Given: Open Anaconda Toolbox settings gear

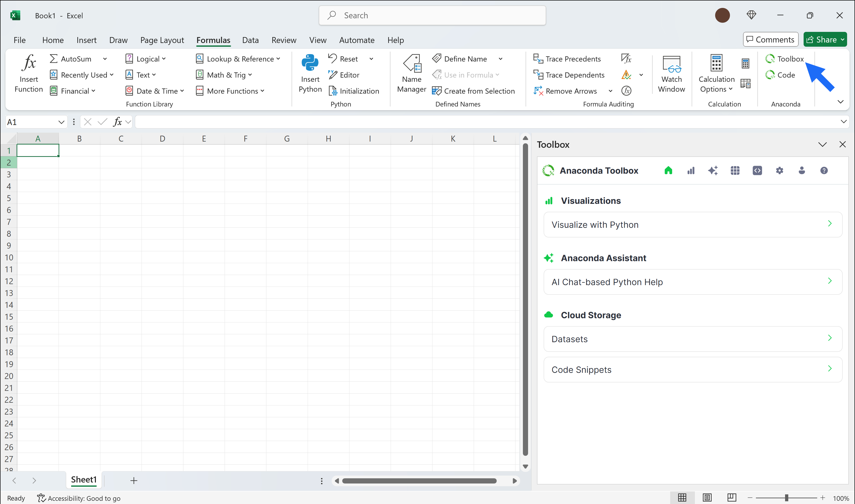Looking at the screenshot, I should tap(780, 170).
